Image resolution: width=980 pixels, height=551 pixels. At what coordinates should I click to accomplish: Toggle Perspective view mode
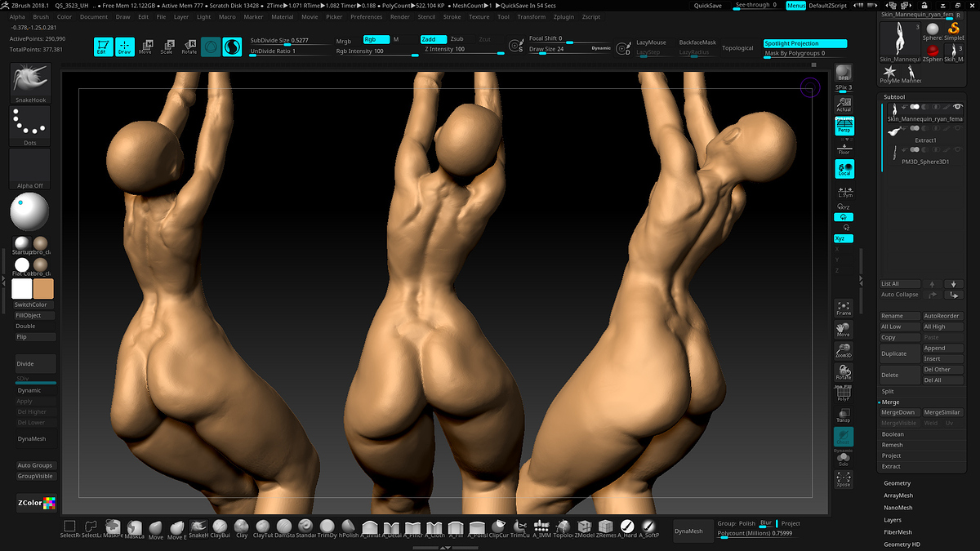tap(844, 126)
